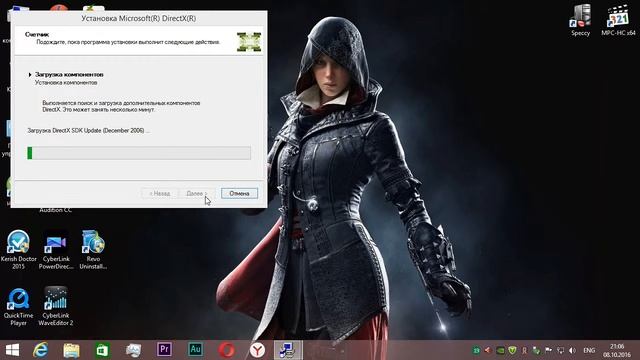This screenshot has width=640, height=360.
Task: Open the network tray icon
Action: [561, 350]
